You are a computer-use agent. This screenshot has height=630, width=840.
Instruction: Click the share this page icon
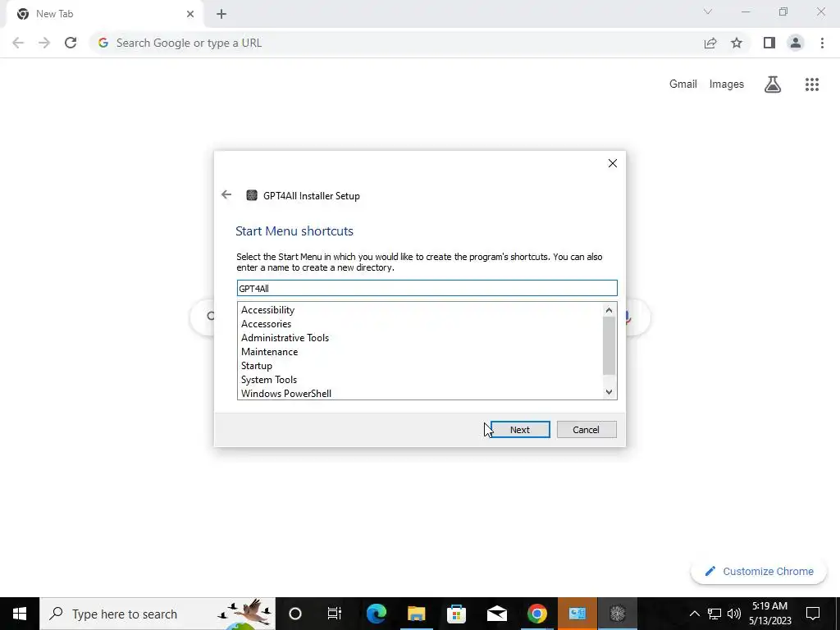[x=710, y=43]
